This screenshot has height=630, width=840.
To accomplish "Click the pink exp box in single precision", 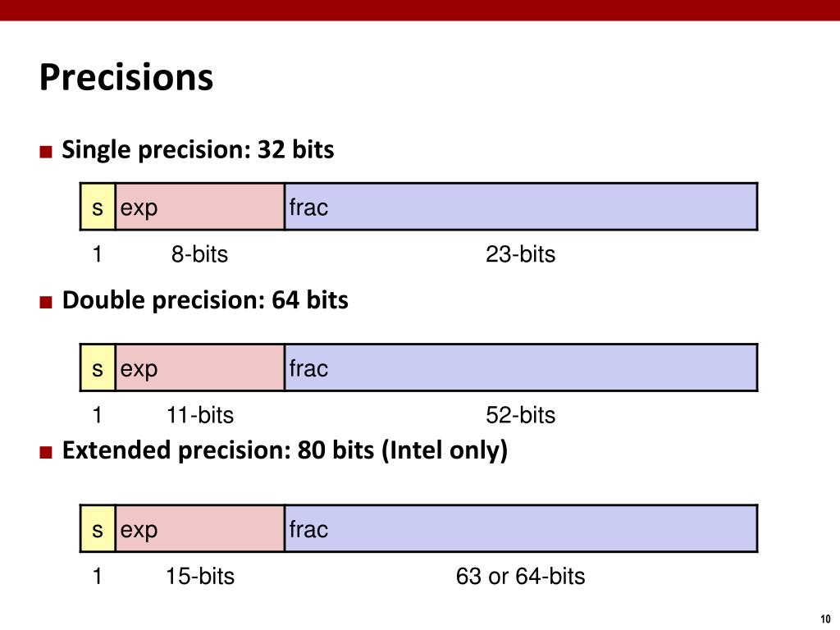I will tap(200, 208).
